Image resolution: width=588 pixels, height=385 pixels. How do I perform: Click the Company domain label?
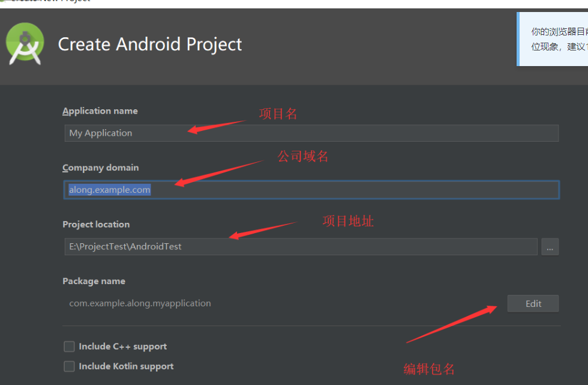point(101,168)
